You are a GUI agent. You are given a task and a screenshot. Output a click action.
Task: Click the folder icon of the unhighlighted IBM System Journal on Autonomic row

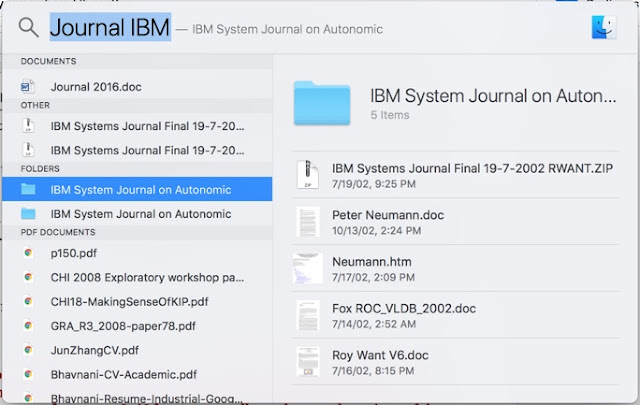pyautogui.click(x=28, y=213)
